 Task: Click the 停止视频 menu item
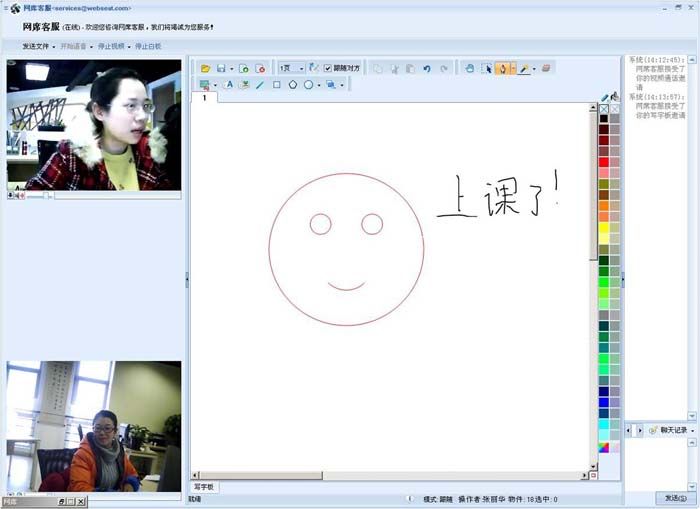coord(111,46)
